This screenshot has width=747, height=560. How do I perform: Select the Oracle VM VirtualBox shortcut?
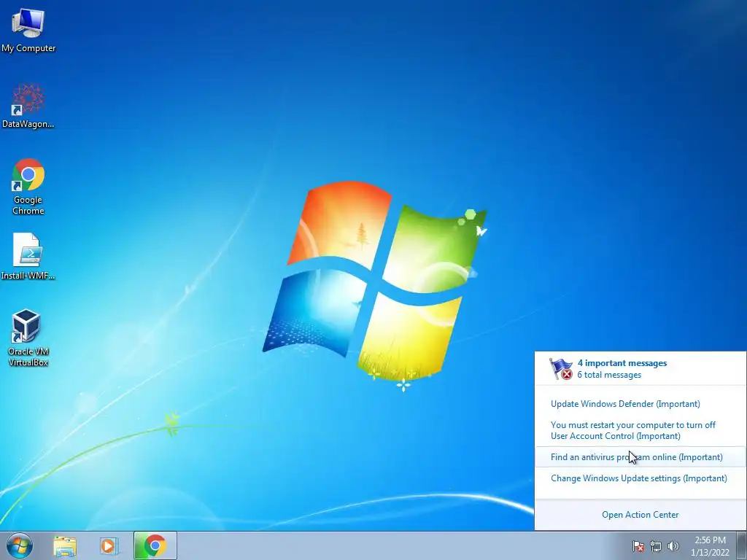[x=28, y=338]
